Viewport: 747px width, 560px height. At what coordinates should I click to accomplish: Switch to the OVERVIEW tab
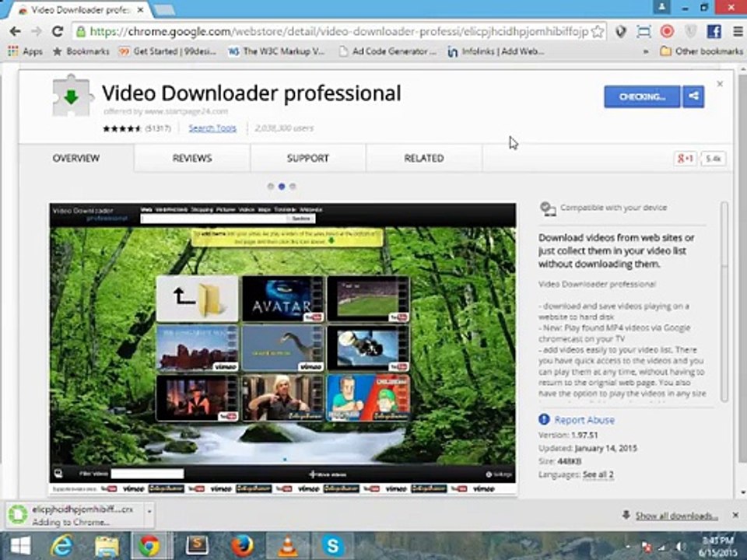pyautogui.click(x=76, y=158)
